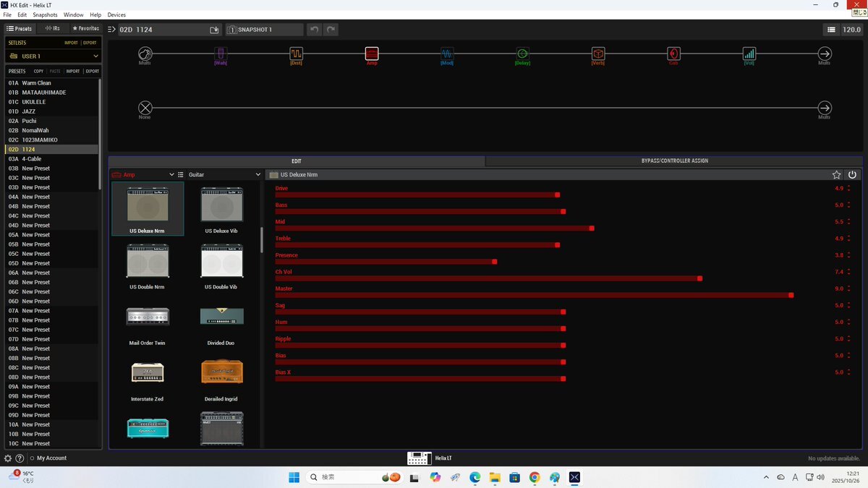Select the Derailed Ingrid amp thumbnail
This screenshot has height=488, width=868.
[x=222, y=372]
